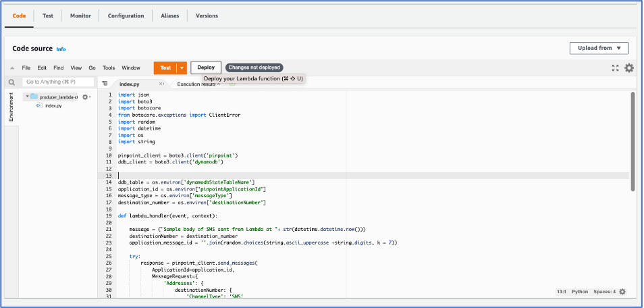Image resolution: width=644 pixels, height=308 pixels.
Task: Click the search magnifier icon in sidebar
Action: [x=11, y=82]
